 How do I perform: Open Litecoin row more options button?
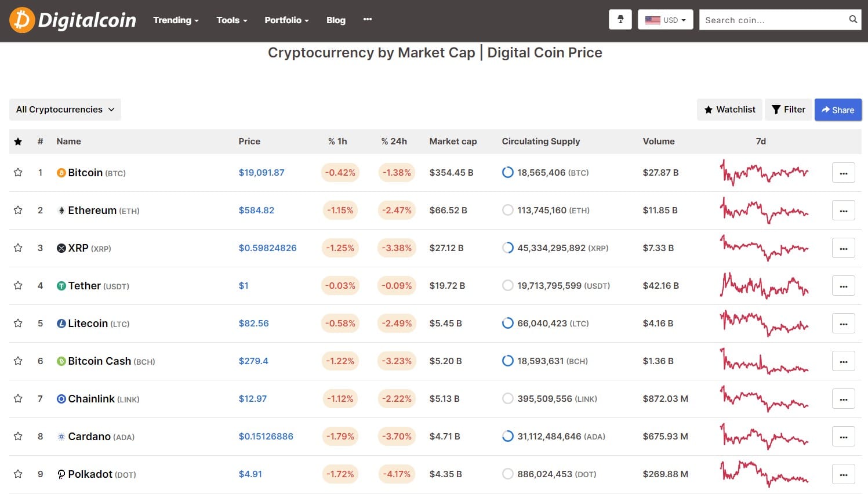[844, 324]
